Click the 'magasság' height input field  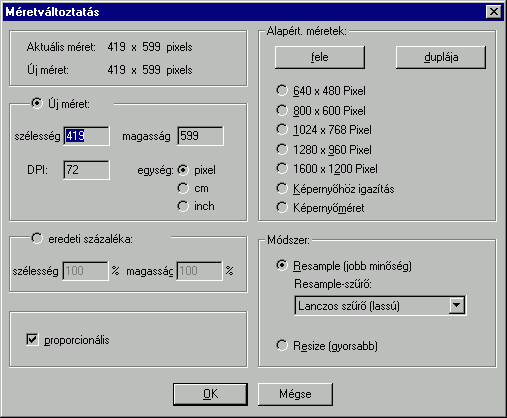pos(200,136)
